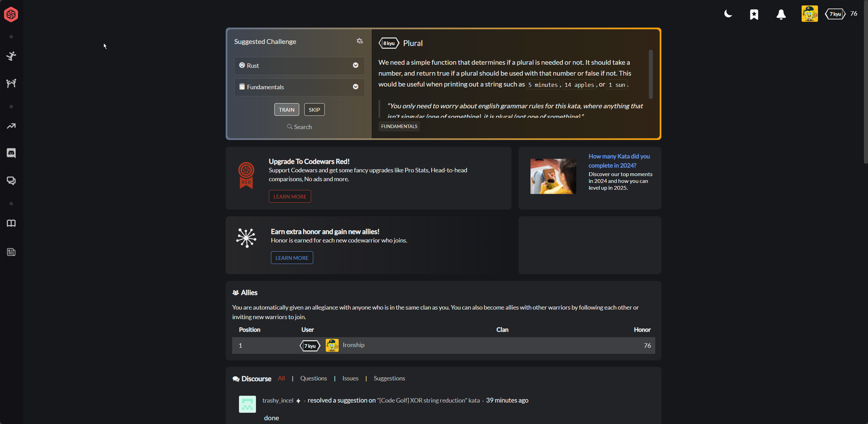Click Ironship's avatar in Allies table
Viewport: 868px width, 424px height.
(x=332, y=345)
